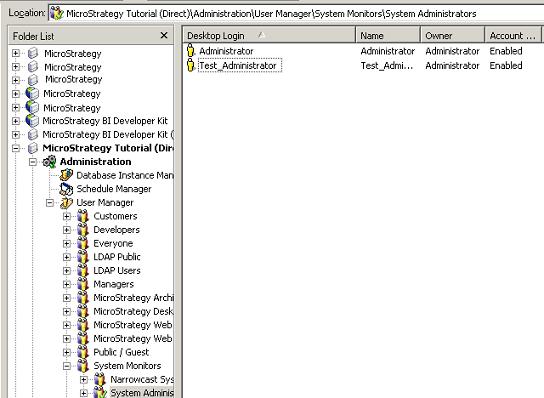Select the Everyone tree item
Screen dimensions: 544x398
point(113,243)
